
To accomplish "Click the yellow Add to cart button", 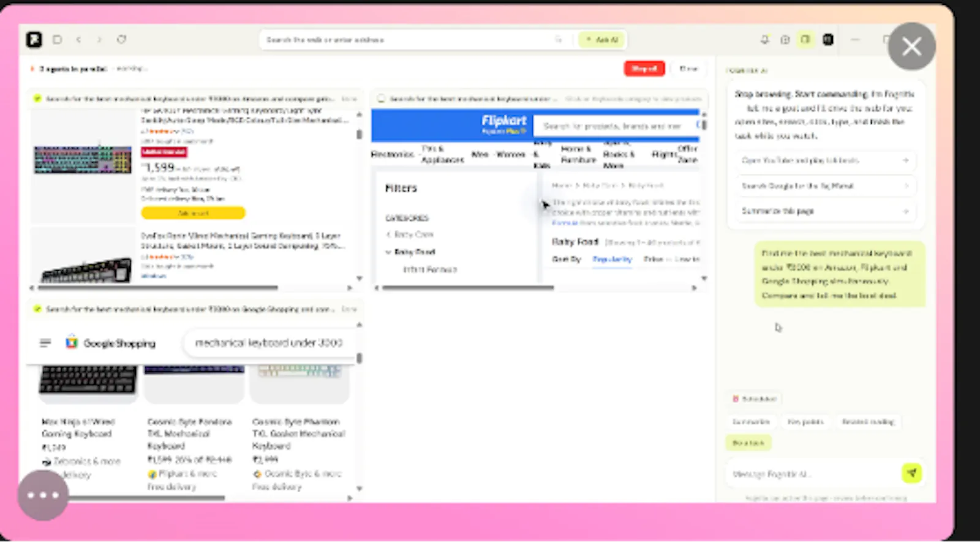I will (193, 213).
